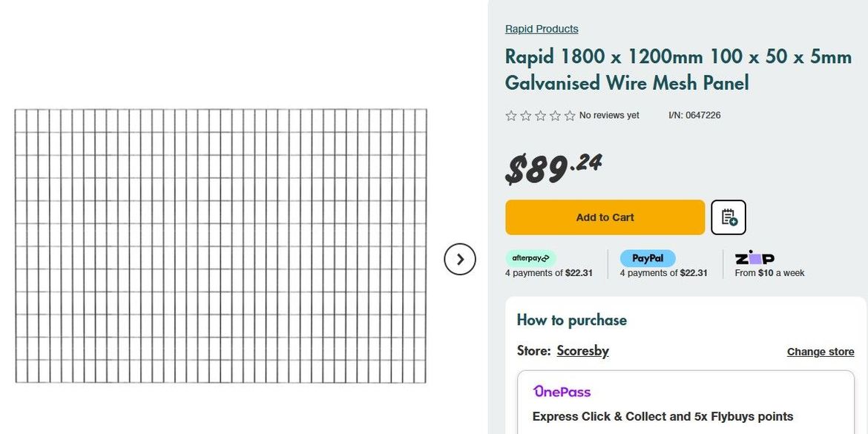Select the second rating star
This screenshot has width=868, height=434.
pos(526,116)
